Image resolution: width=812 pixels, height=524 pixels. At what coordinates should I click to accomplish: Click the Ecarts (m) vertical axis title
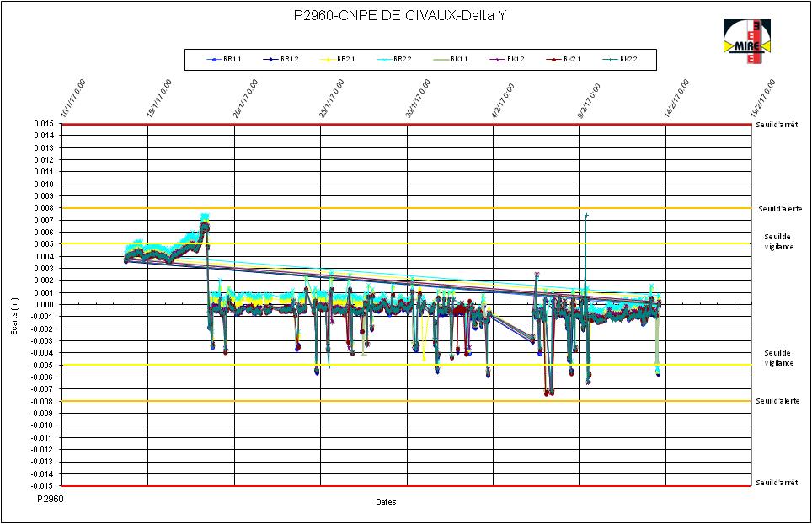point(14,317)
